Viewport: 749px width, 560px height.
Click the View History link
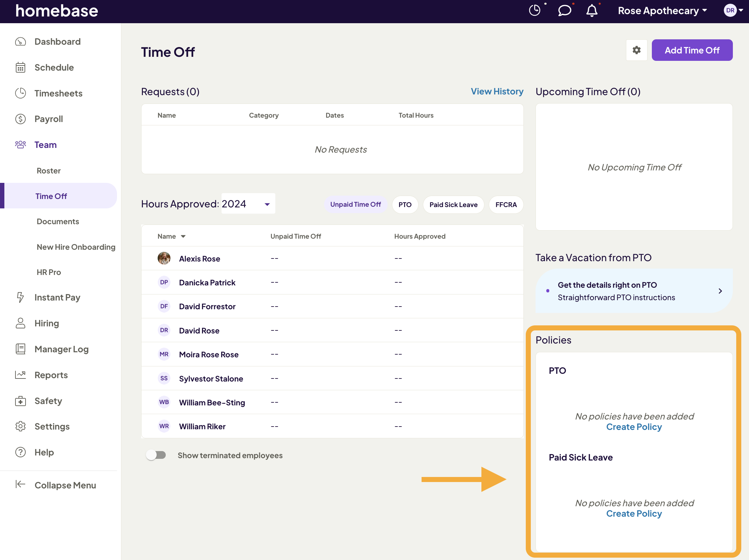(x=497, y=91)
